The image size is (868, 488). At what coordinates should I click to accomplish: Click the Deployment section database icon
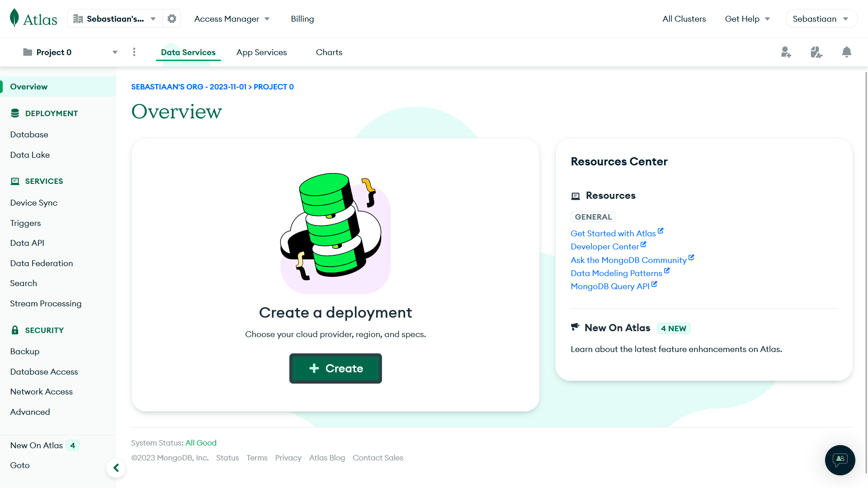pos(16,113)
